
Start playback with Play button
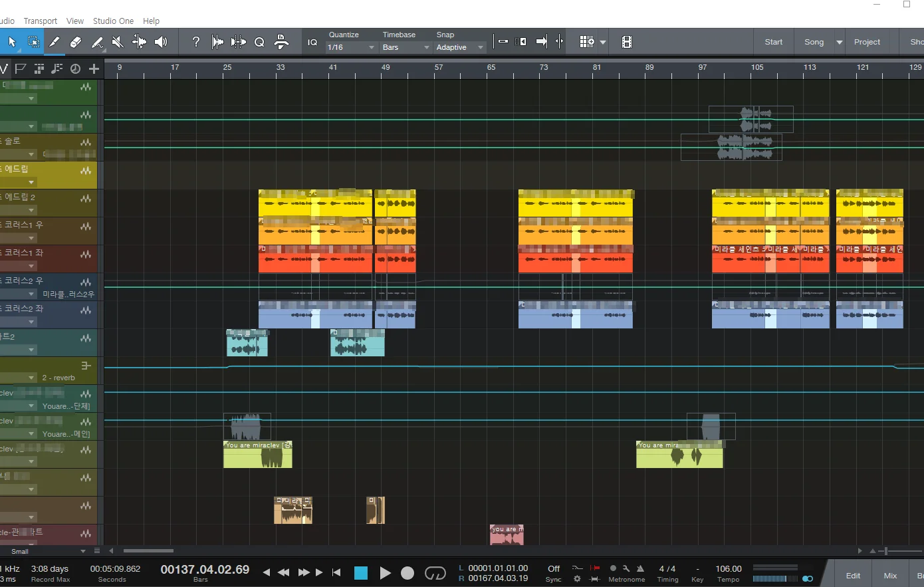tap(385, 573)
